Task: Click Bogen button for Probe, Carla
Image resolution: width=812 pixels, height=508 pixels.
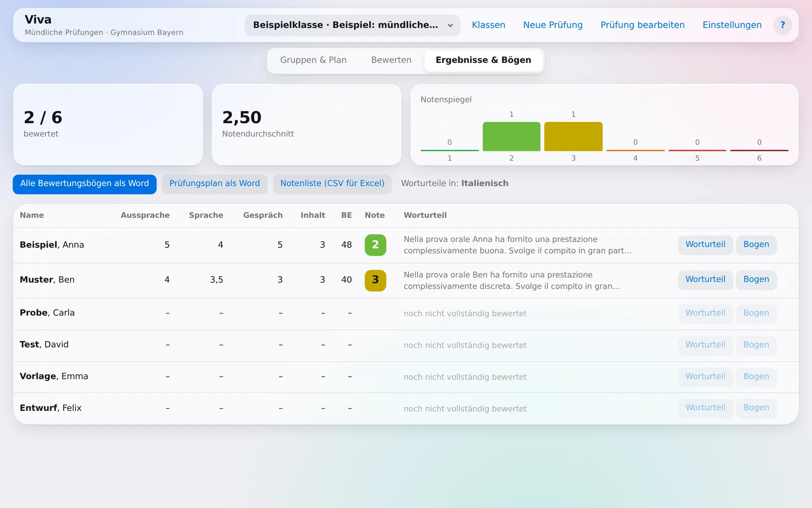Action: 756,313
